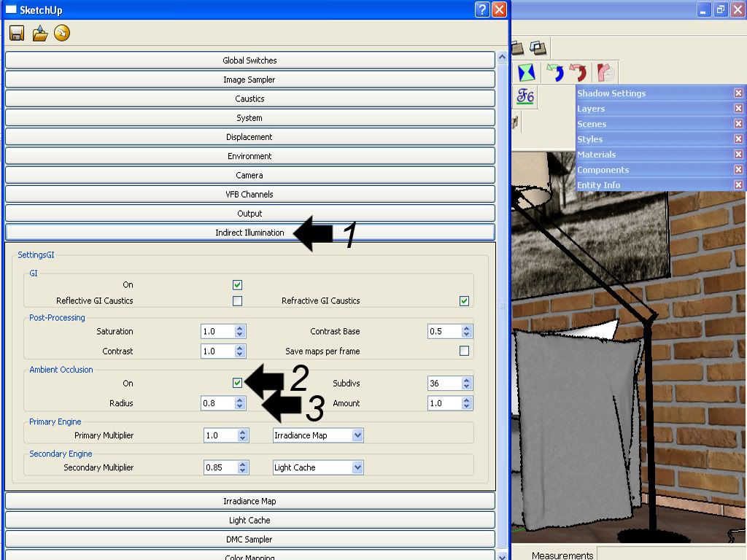This screenshot has height=560, width=747.
Task: Click the Secondary Multiplier value field
Action: 220,467
